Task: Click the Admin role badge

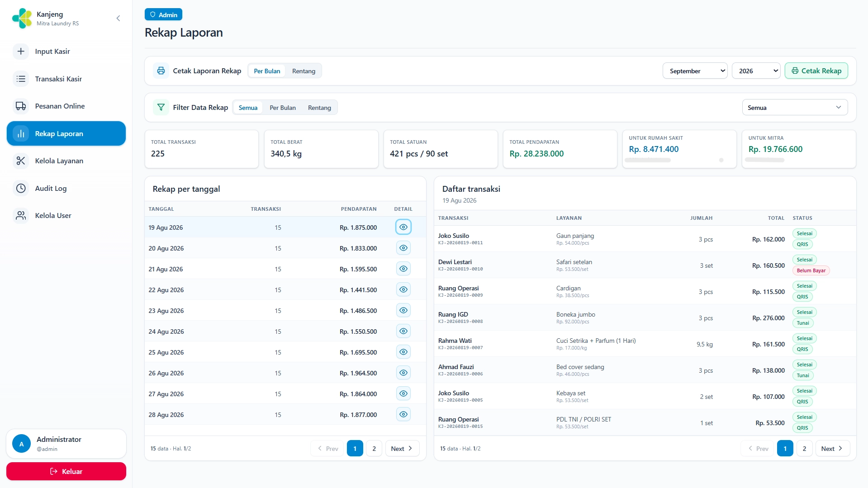Action: point(163,14)
